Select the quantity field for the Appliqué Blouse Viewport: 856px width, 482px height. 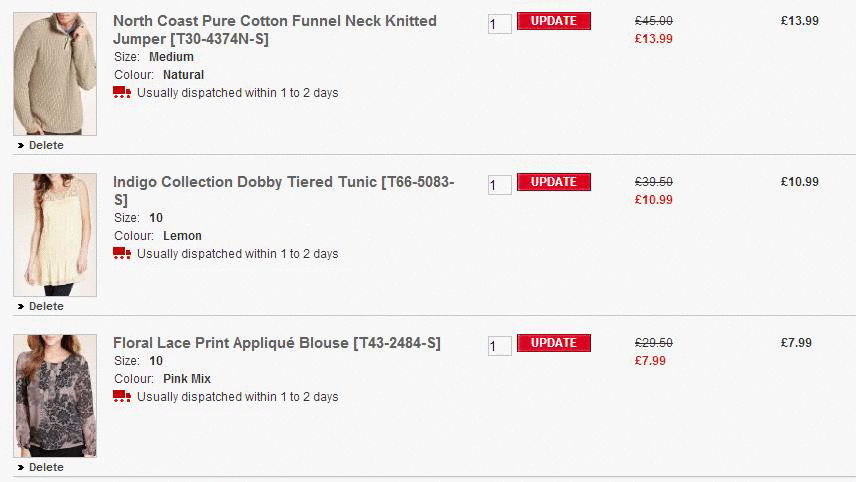(x=499, y=345)
